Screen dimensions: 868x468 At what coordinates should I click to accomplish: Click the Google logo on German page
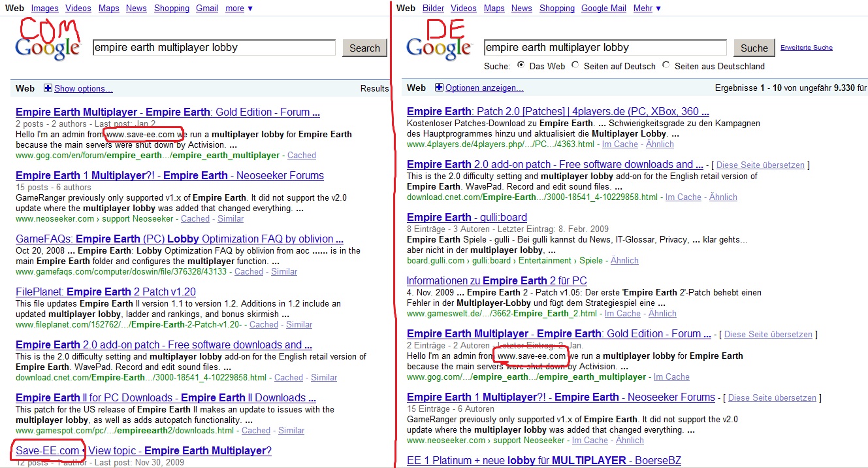coord(438,47)
